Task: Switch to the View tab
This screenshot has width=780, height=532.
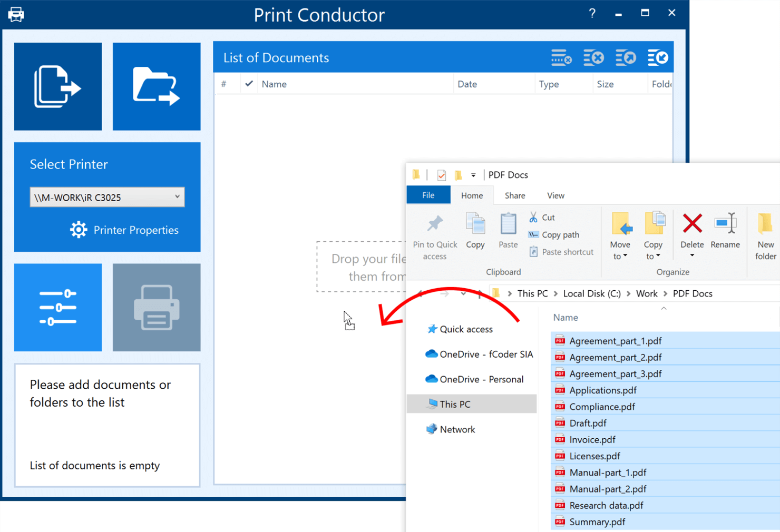Action: tap(555, 195)
